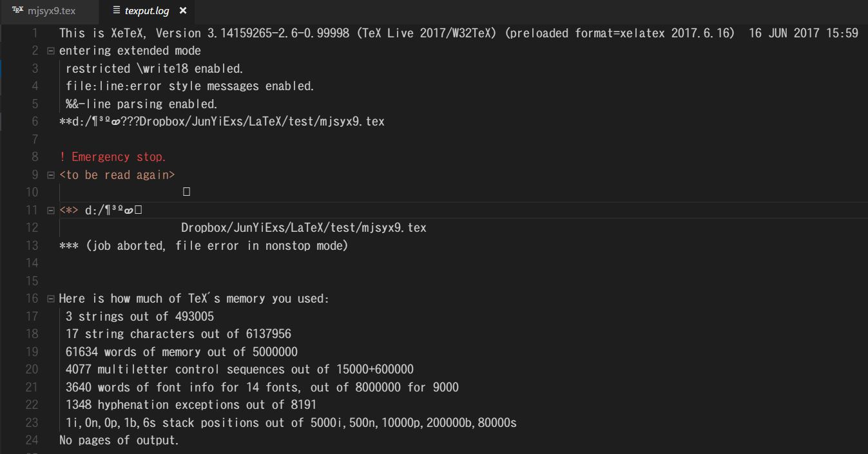Screen dimensions: 868x454
Task: Collapse the fold marker on line 11
Action: tap(50, 209)
